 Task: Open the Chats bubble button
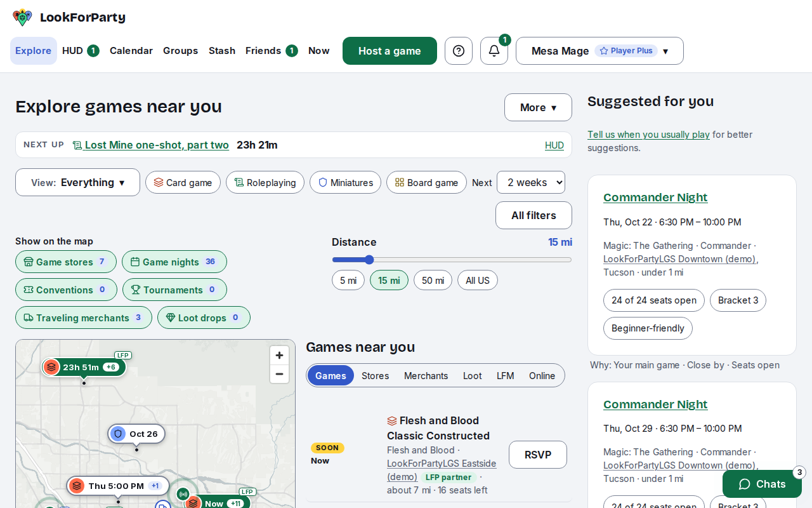point(762,484)
